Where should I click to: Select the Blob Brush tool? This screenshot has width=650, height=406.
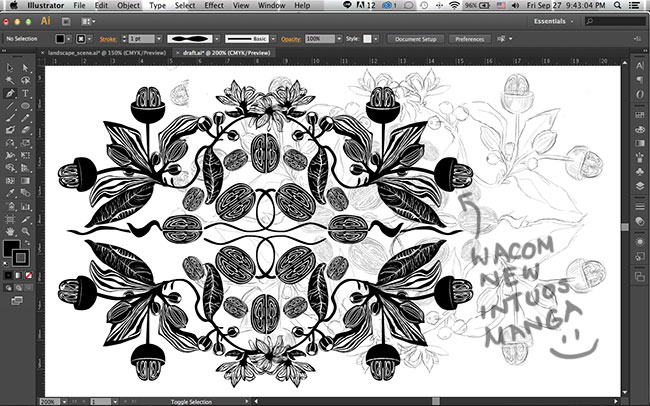(10, 131)
